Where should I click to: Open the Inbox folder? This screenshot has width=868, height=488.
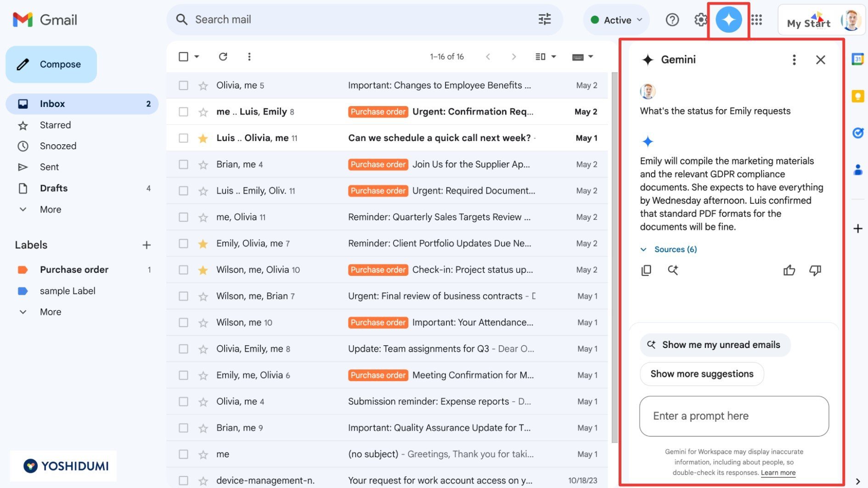[82, 104]
